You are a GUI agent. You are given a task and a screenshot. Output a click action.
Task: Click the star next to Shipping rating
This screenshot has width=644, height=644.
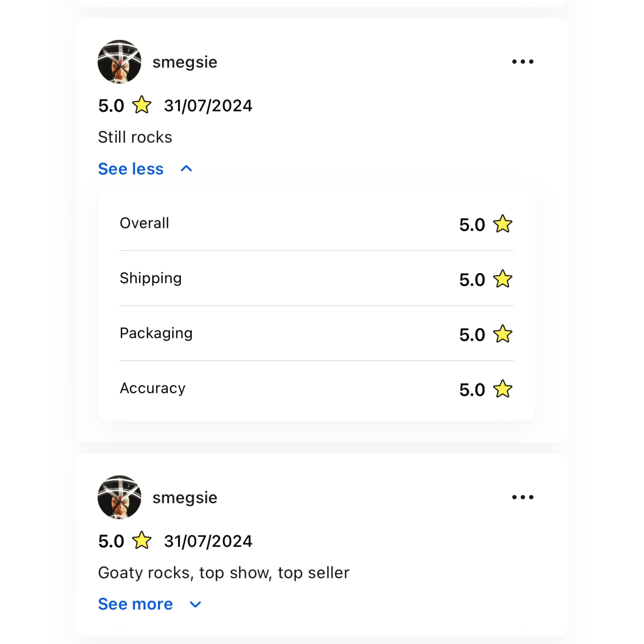point(503,279)
